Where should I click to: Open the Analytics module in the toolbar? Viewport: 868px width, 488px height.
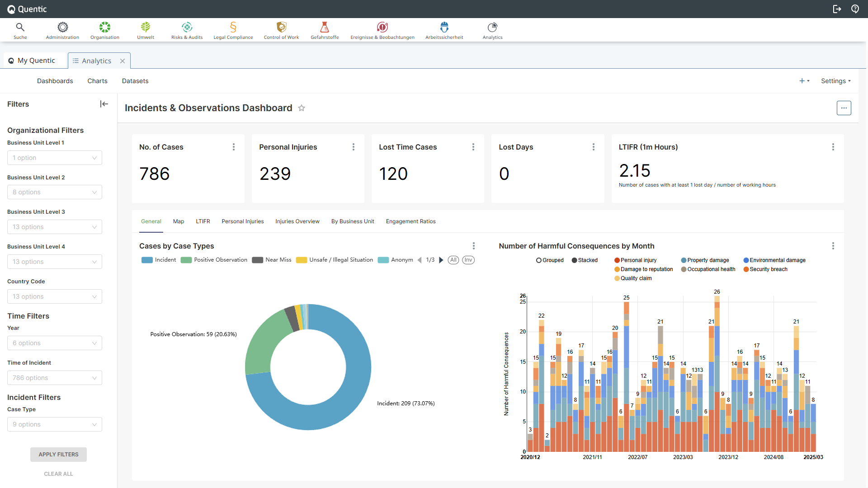pos(492,30)
